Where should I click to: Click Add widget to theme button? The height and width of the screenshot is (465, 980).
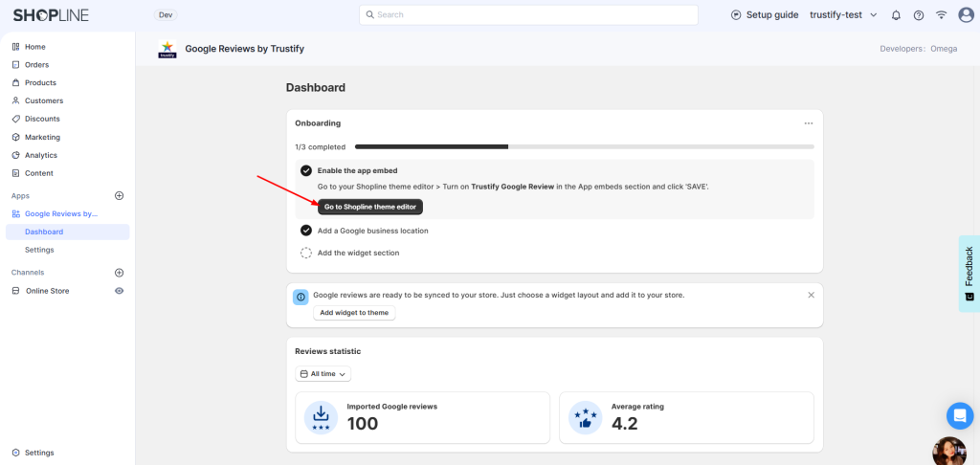(x=354, y=313)
